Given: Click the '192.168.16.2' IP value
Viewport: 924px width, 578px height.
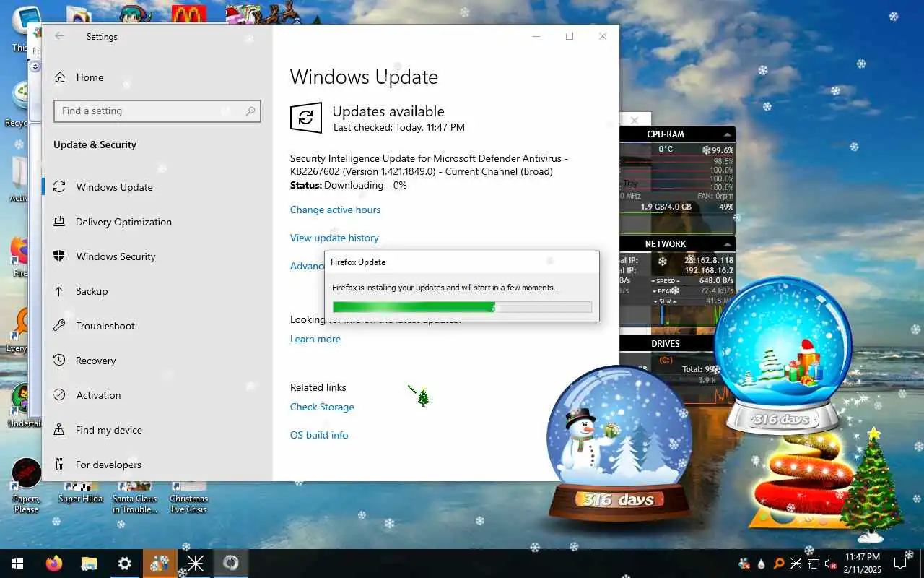Looking at the screenshot, I should (709, 270).
